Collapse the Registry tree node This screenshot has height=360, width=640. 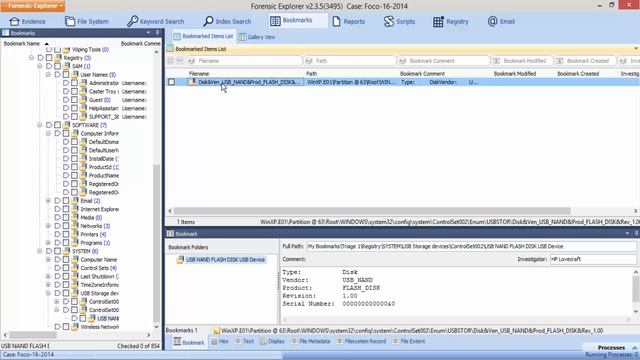click(31, 58)
